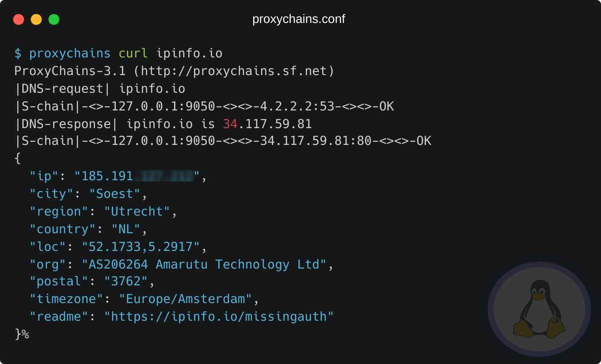
Task: Click the opening curly brace of the JSON
Action: (x=18, y=159)
